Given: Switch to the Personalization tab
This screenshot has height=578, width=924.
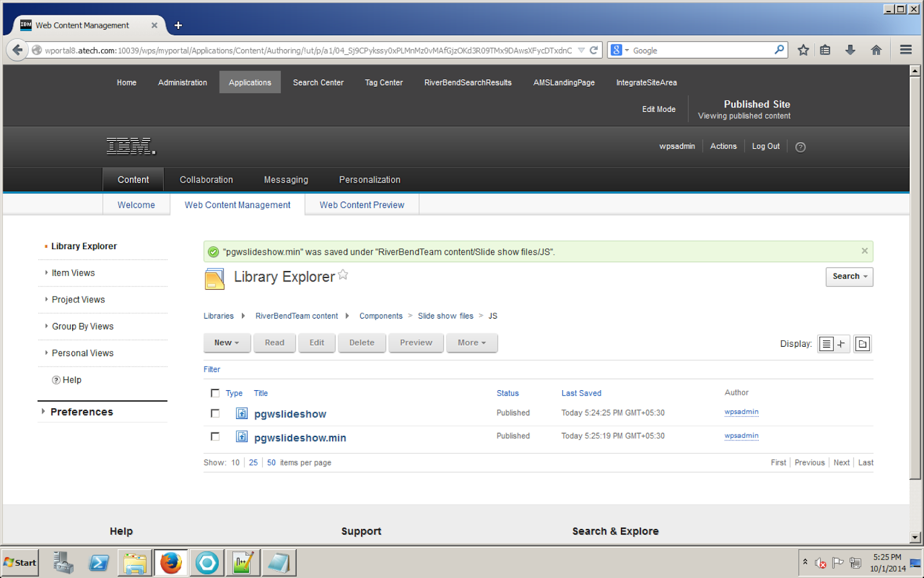Looking at the screenshot, I should pos(370,180).
